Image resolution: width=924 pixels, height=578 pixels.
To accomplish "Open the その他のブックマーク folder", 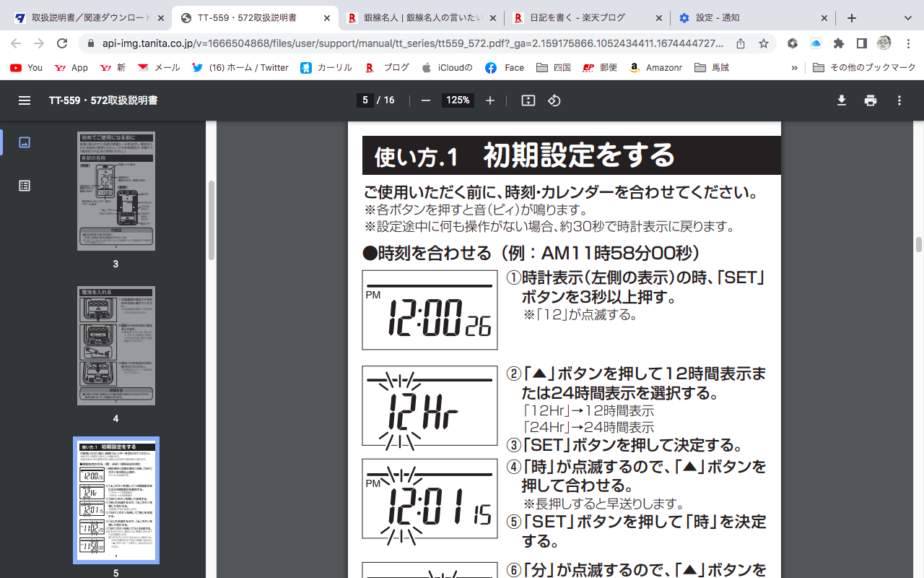I will tap(864, 68).
